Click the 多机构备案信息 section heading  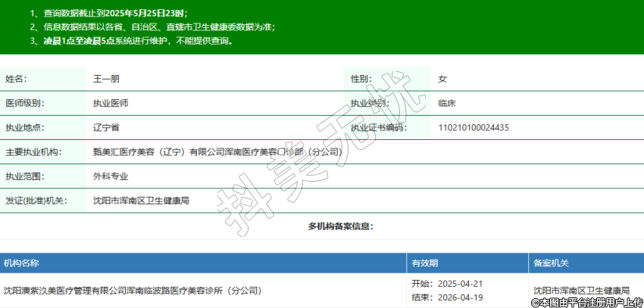[340, 226]
